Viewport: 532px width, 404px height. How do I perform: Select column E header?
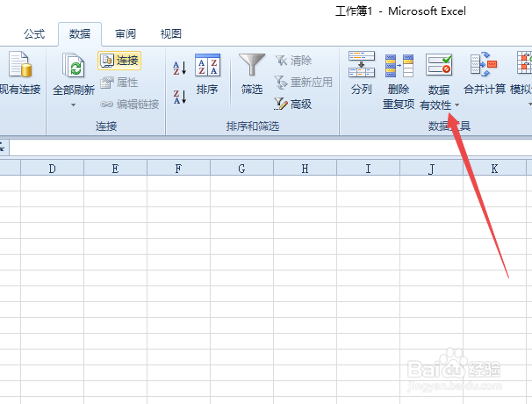tap(115, 168)
